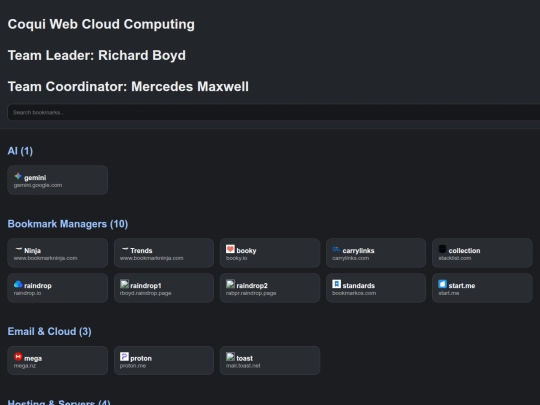Click the collection stack icon
This screenshot has width=540, height=405.
point(443,249)
